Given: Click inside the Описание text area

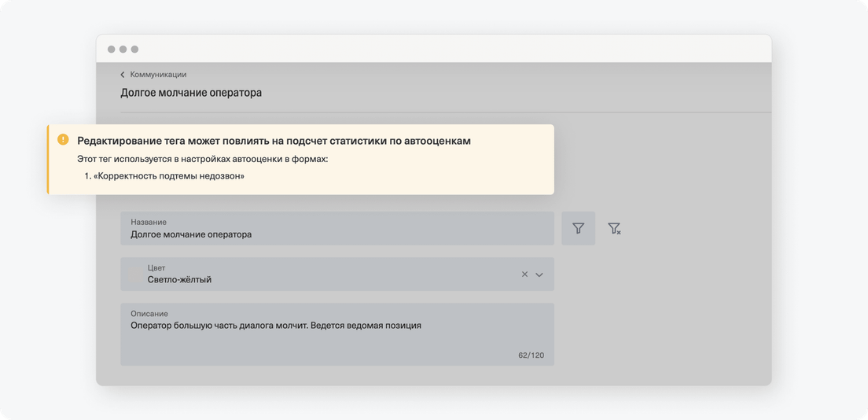Looking at the screenshot, I should tap(337, 334).
